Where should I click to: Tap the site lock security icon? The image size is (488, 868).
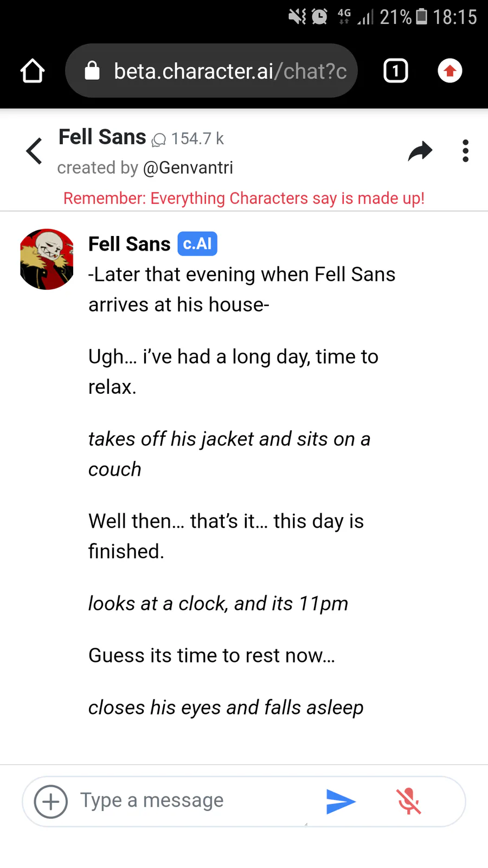coord(92,71)
